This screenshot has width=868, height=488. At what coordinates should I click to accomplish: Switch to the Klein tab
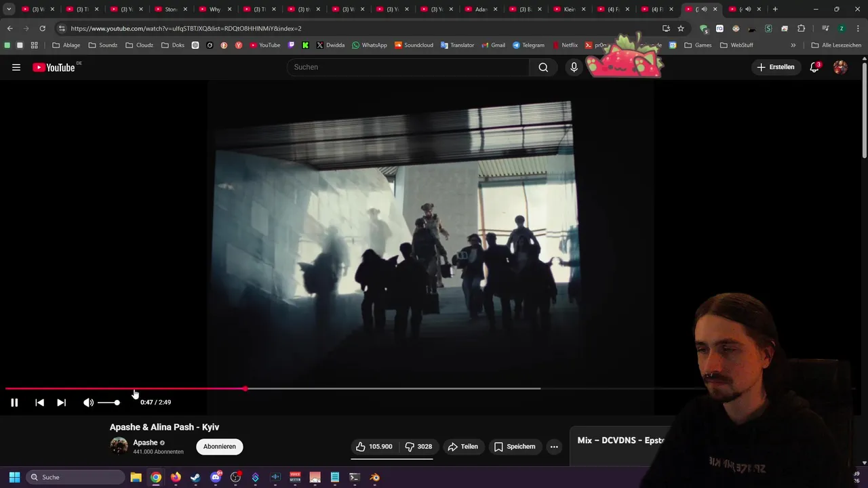568,9
